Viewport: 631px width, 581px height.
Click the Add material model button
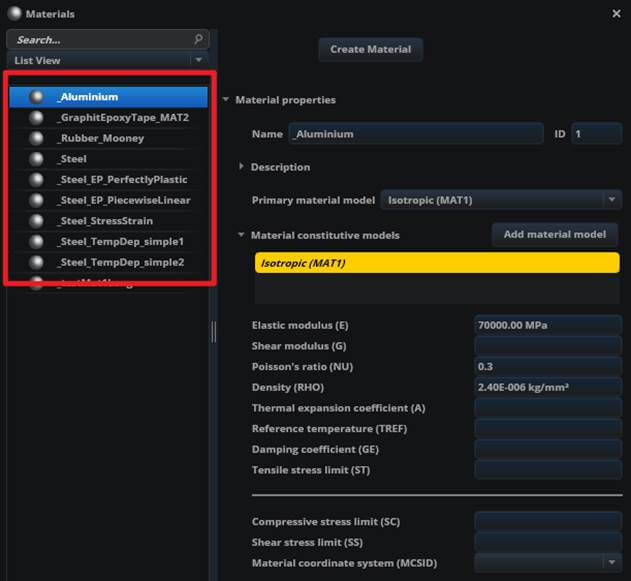pyautogui.click(x=554, y=234)
